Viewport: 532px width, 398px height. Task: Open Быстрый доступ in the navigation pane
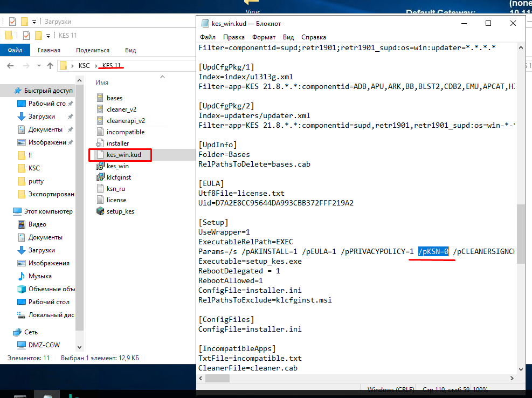coord(48,91)
